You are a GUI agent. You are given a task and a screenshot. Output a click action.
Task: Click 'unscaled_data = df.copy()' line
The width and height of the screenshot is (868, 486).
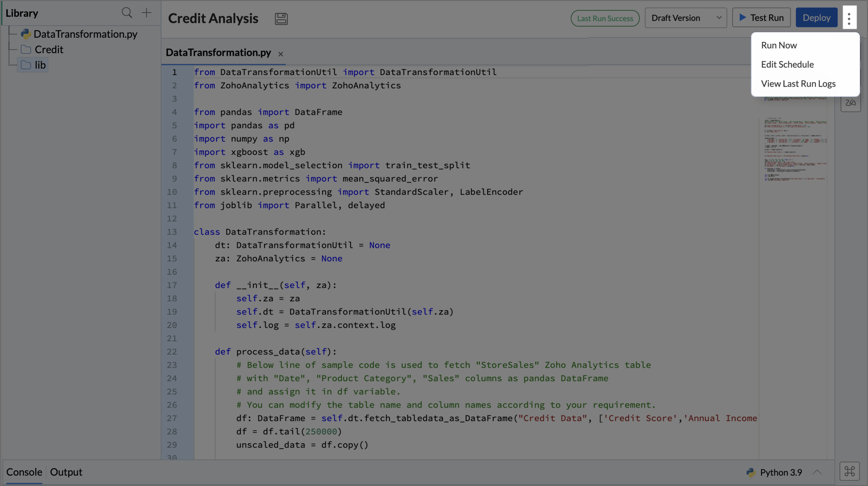(x=302, y=445)
